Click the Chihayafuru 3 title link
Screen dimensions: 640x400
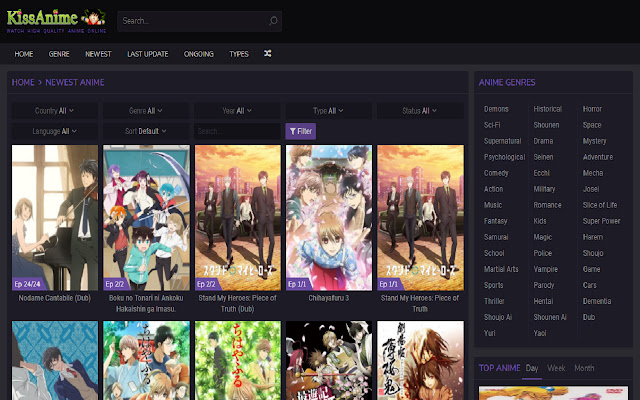click(329, 298)
